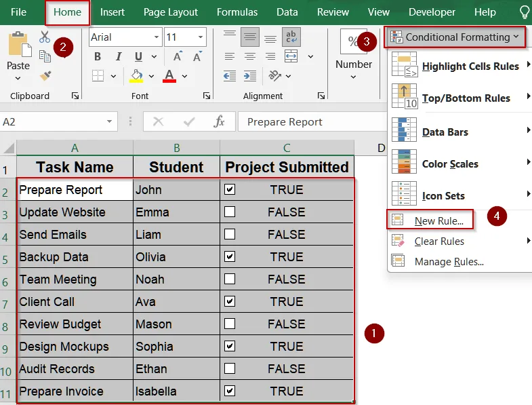Decrease font size with the smaller A
532x405 pixels.
pyautogui.click(x=197, y=56)
